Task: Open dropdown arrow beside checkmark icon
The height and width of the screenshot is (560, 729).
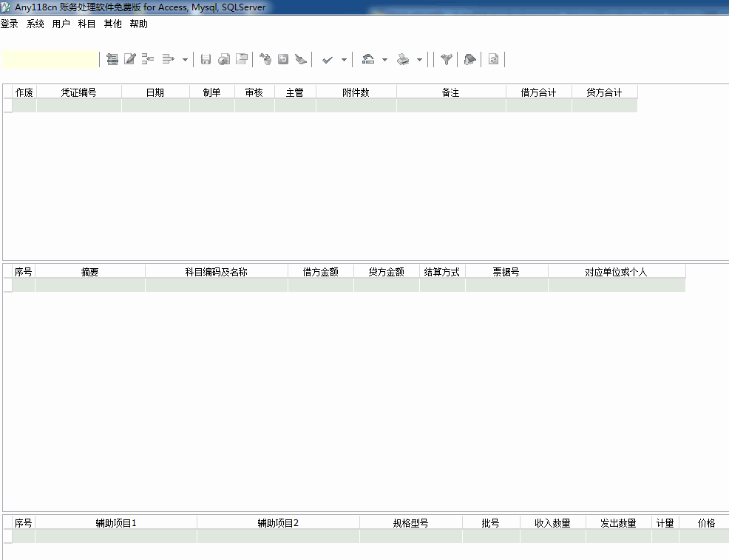Action: click(x=344, y=60)
